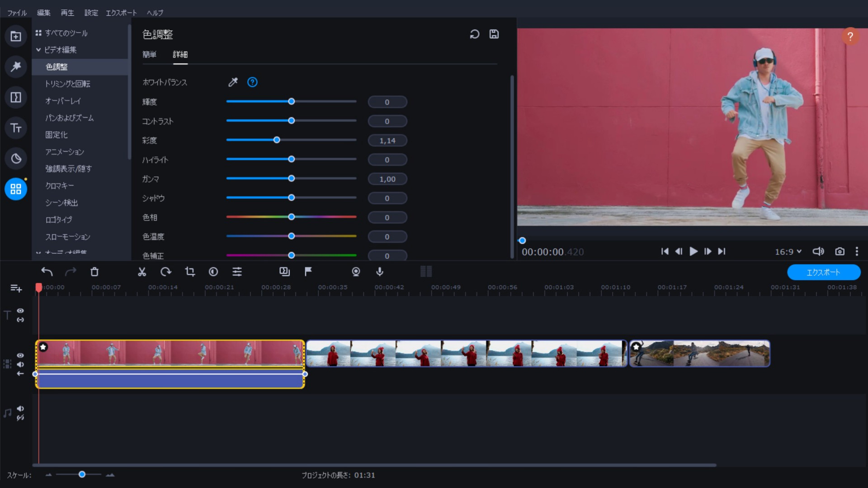This screenshot has width=868, height=488.
Task: Save color adjustment preset with disk icon
Action: (494, 34)
